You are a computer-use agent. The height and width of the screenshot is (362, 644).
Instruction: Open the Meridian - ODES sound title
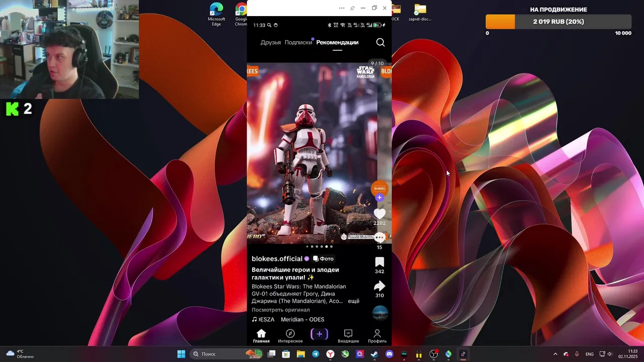pyautogui.click(x=302, y=319)
